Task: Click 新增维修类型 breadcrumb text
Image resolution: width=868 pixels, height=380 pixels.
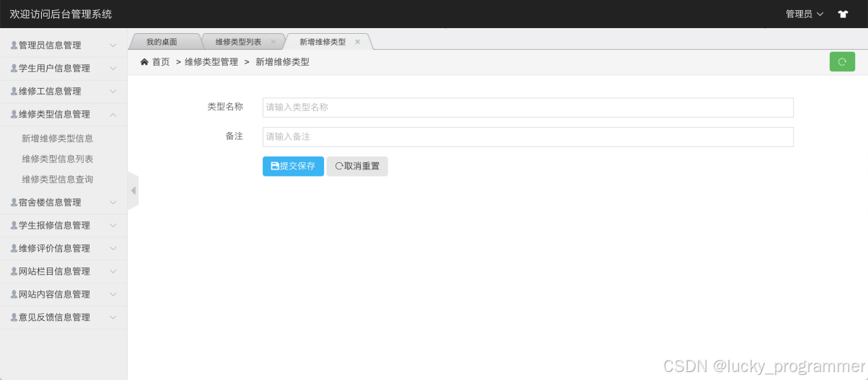Action: tap(283, 62)
